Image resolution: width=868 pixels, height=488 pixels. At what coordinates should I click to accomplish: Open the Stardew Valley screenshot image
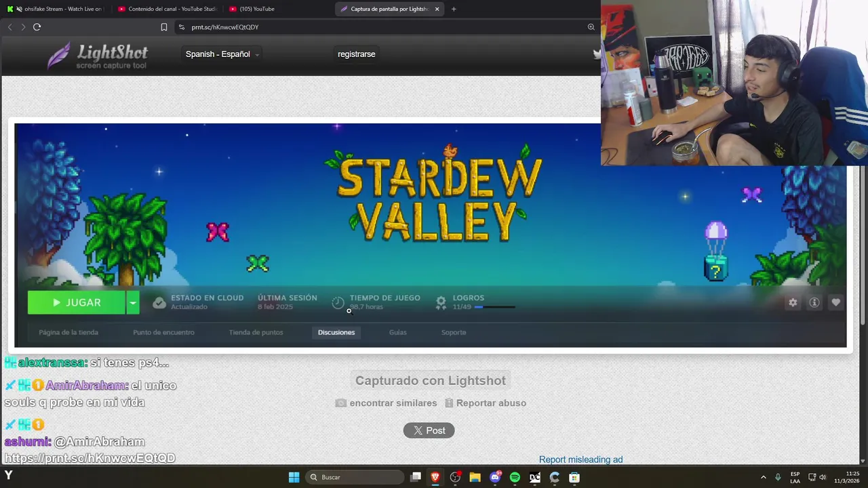(x=430, y=235)
